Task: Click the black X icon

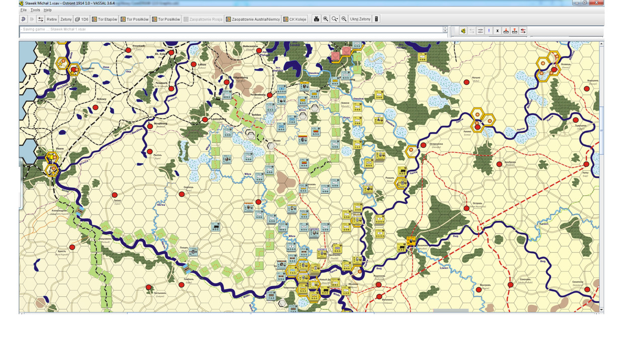Action: click(498, 31)
